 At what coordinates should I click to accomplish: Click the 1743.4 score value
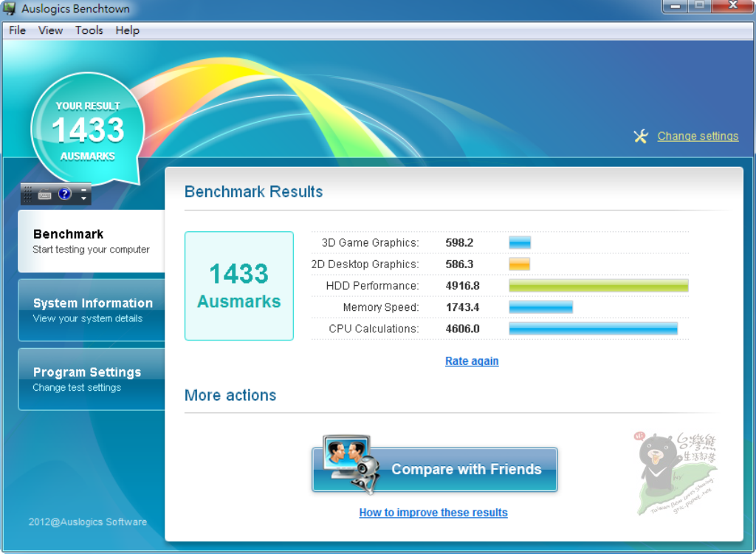pos(462,307)
